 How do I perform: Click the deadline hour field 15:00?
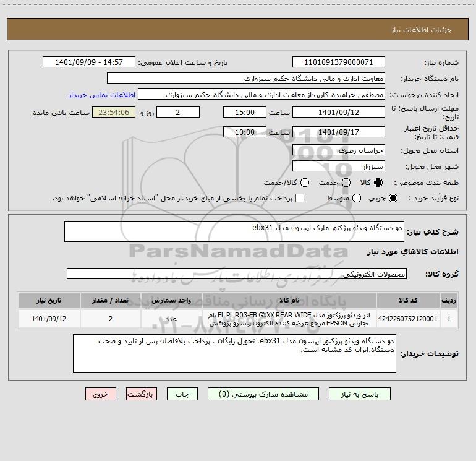[x=245, y=112]
